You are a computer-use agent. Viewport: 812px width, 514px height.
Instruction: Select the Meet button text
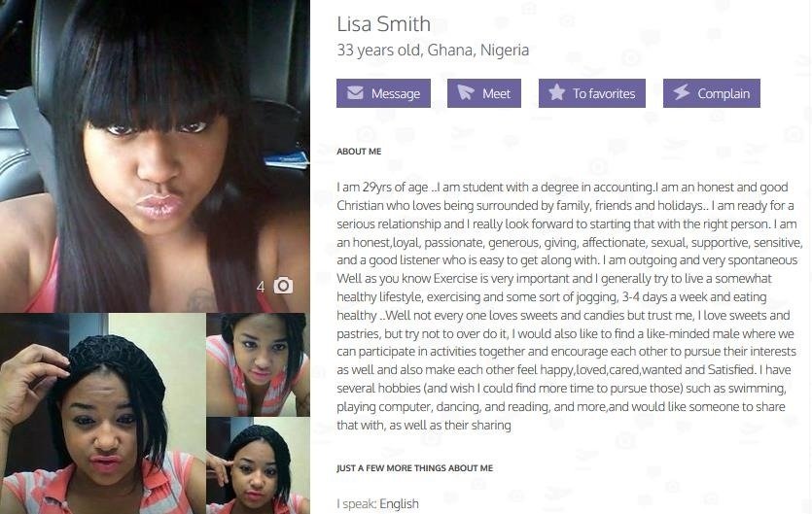coord(496,93)
